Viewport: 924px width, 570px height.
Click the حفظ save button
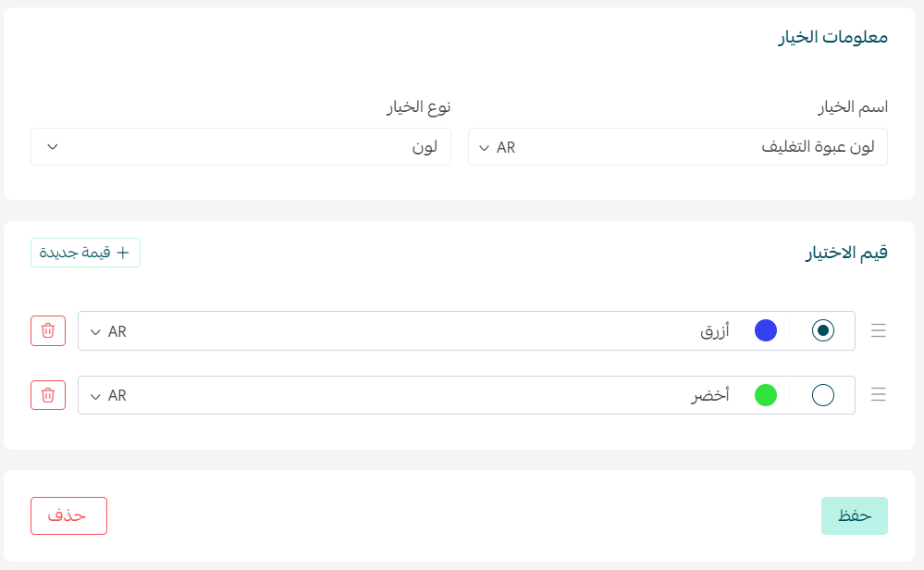854,516
